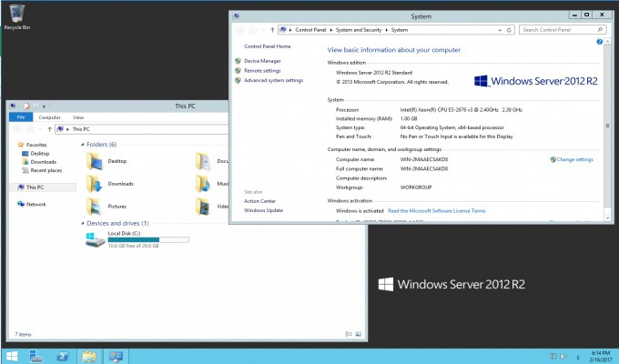Switch to details view in status bar
619x364 pixels.
[x=350, y=335]
